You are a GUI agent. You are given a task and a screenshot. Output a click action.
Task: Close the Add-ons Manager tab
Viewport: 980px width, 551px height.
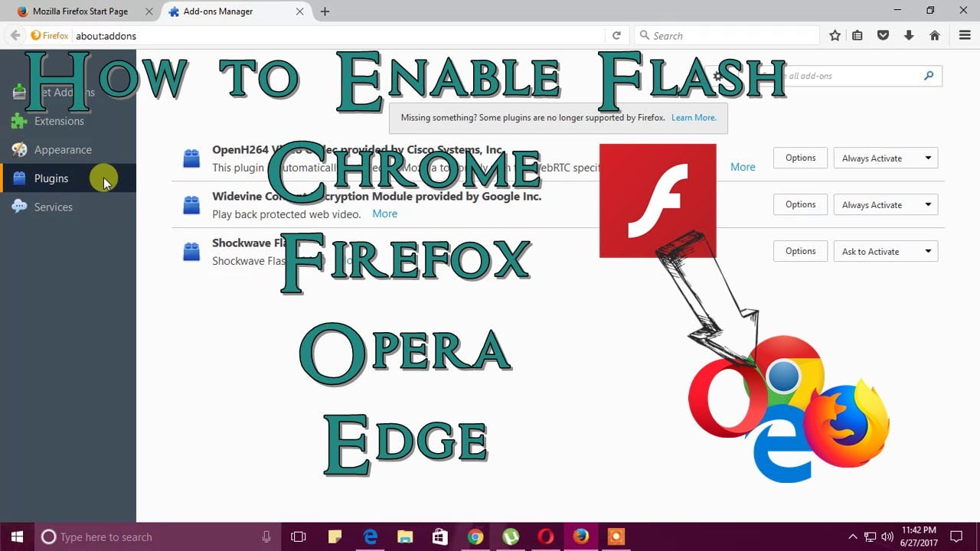(x=301, y=11)
